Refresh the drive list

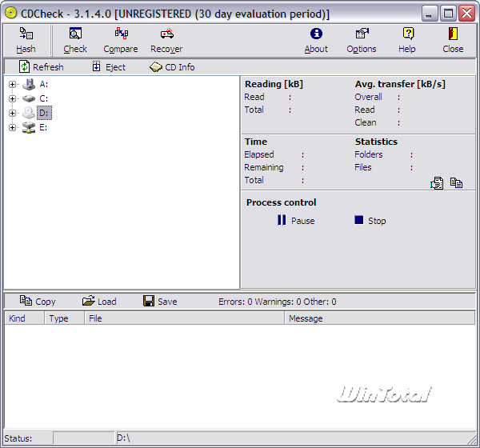coord(42,66)
